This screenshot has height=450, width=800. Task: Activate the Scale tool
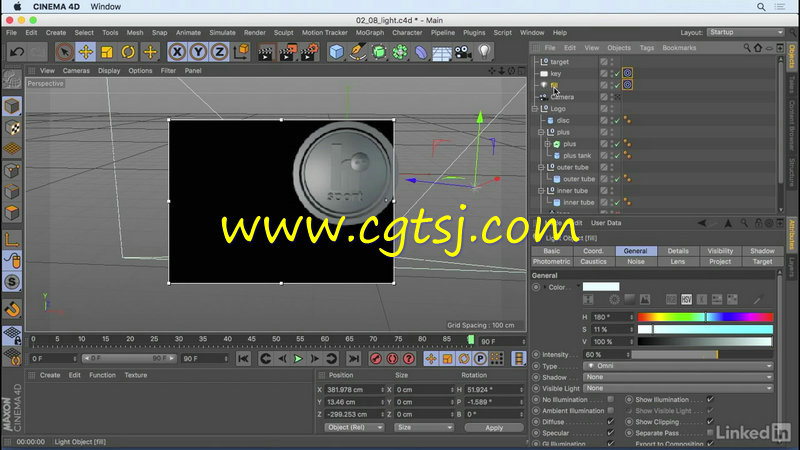tap(107, 52)
